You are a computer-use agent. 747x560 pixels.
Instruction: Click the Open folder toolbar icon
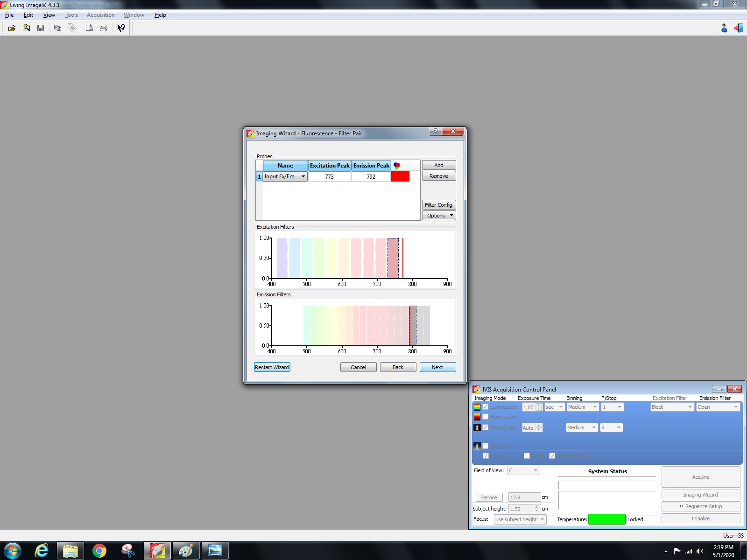(12, 28)
